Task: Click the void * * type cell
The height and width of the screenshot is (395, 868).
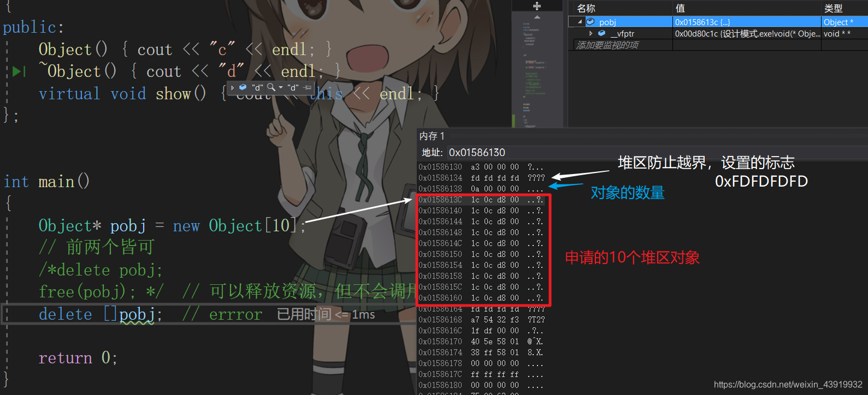Action: (845, 34)
